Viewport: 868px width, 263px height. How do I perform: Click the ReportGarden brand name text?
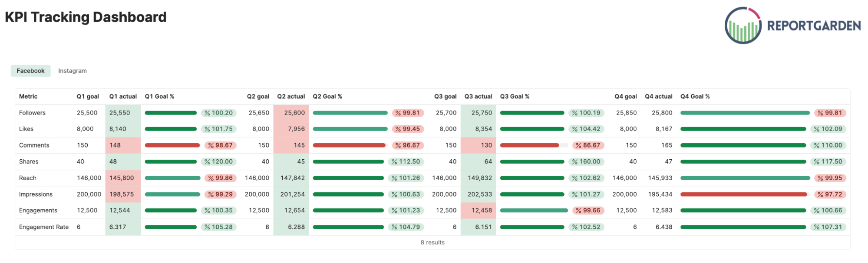tap(814, 26)
